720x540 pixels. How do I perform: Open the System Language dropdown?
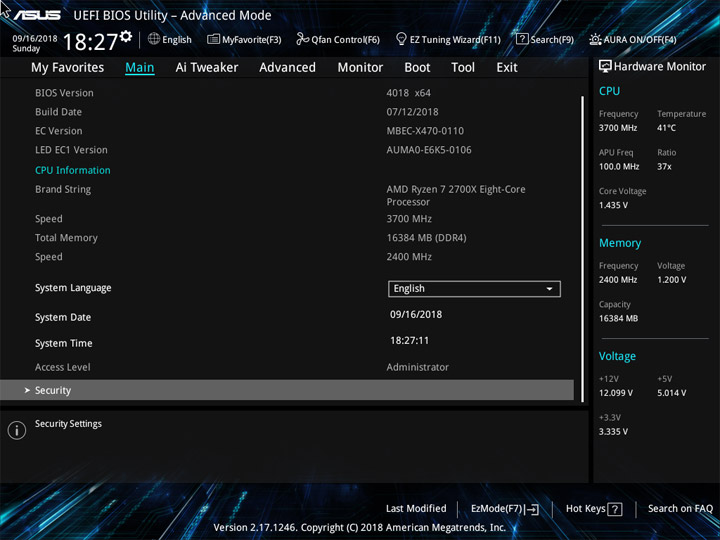click(474, 289)
